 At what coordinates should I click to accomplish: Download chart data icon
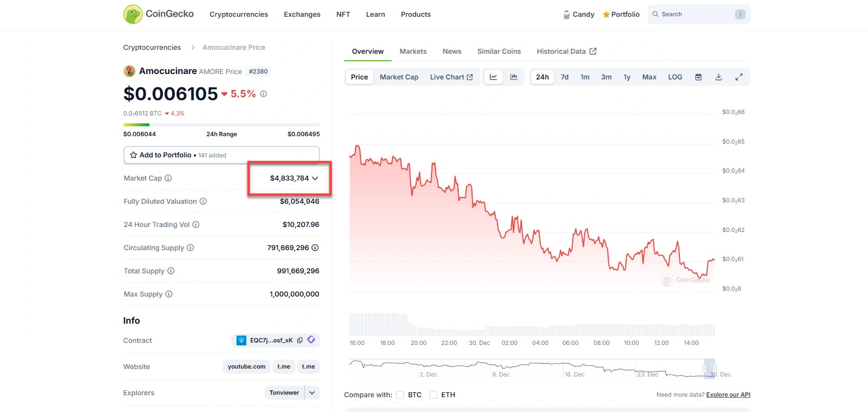coord(718,77)
